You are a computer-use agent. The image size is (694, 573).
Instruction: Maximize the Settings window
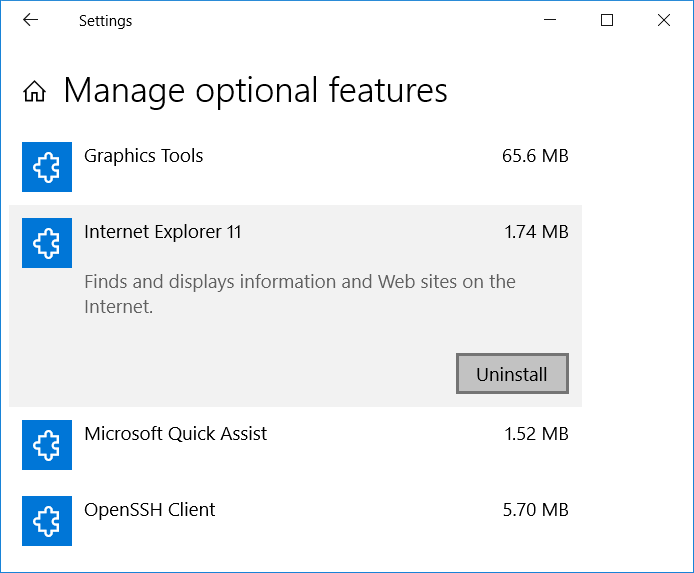[x=606, y=20]
